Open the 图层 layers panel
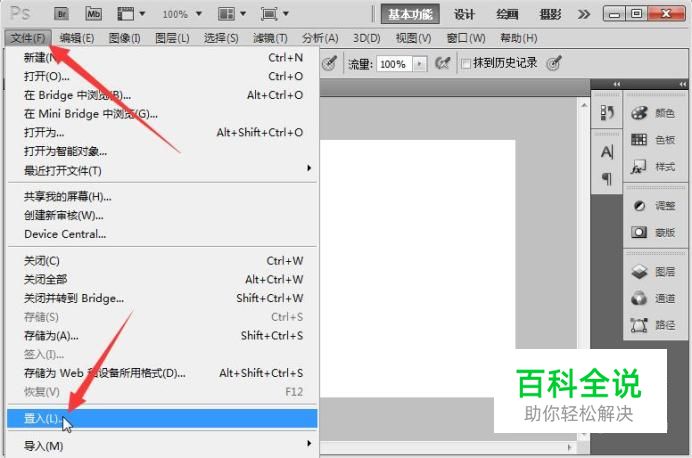Screen dimensions: 692x458 pyautogui.click(x=654, y=271)
